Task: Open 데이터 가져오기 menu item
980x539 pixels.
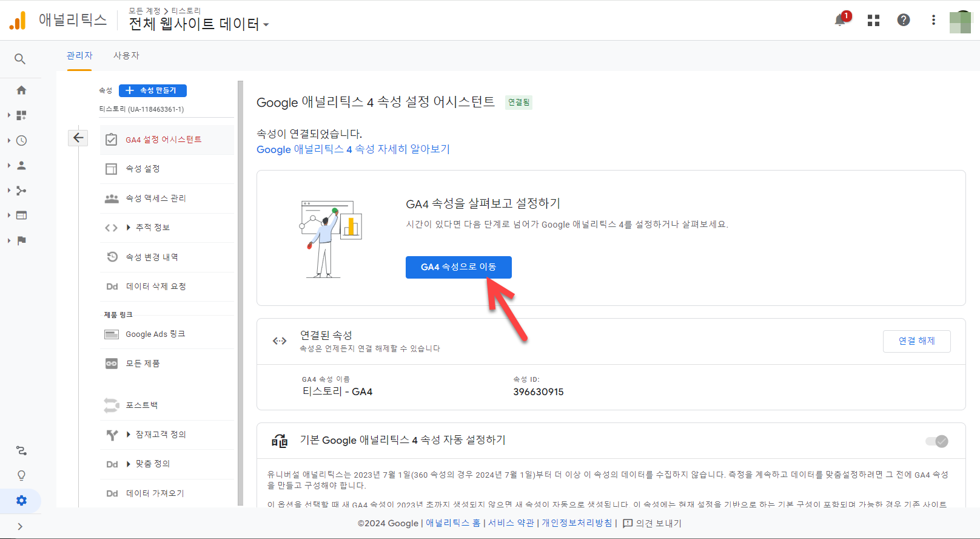Action: [166, 493]
